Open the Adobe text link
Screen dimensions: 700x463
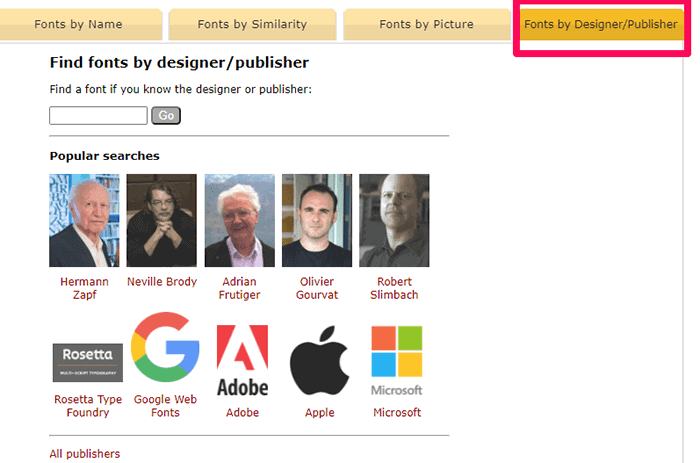tap(242, 413)
